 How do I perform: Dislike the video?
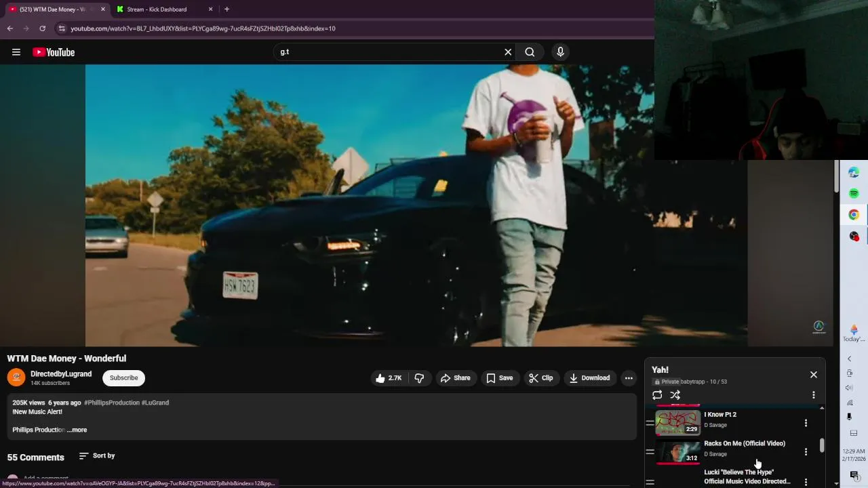pos(420,378)
